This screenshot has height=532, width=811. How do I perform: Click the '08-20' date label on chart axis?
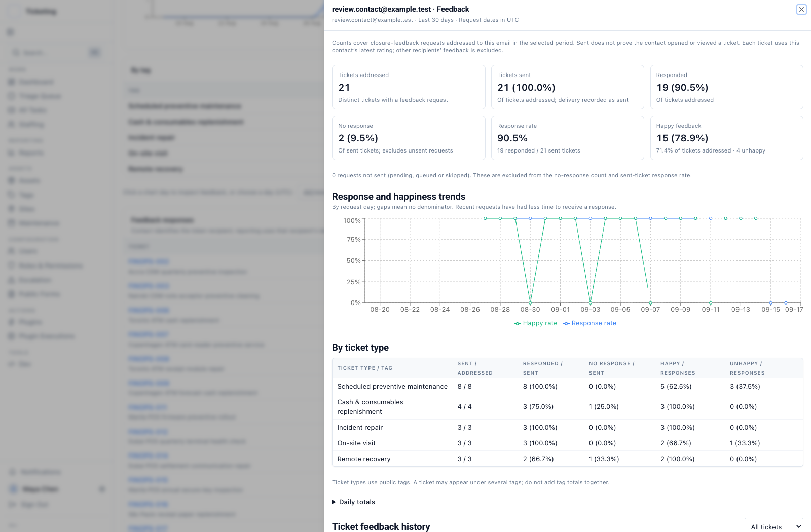coord(380,310)
